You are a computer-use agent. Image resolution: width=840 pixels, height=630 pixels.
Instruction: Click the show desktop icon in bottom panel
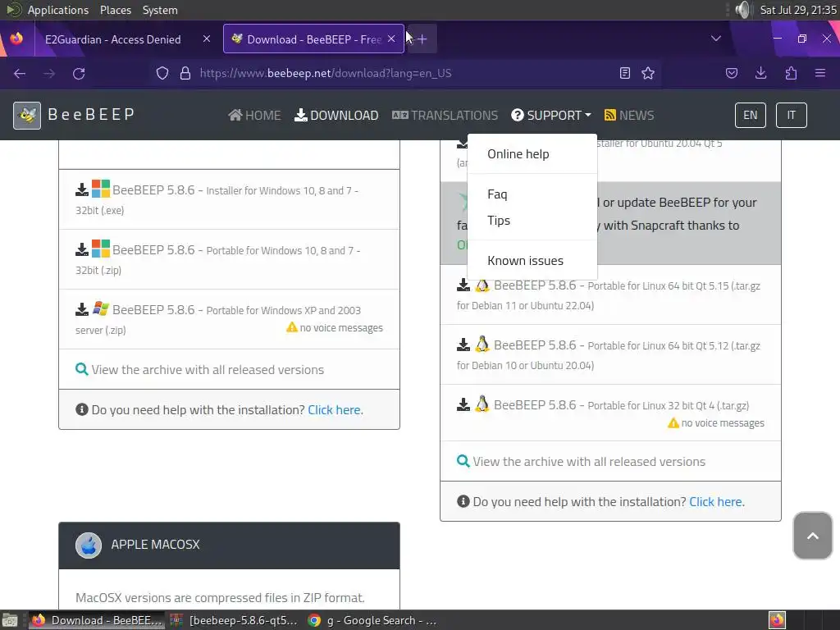tap(10, 620)
